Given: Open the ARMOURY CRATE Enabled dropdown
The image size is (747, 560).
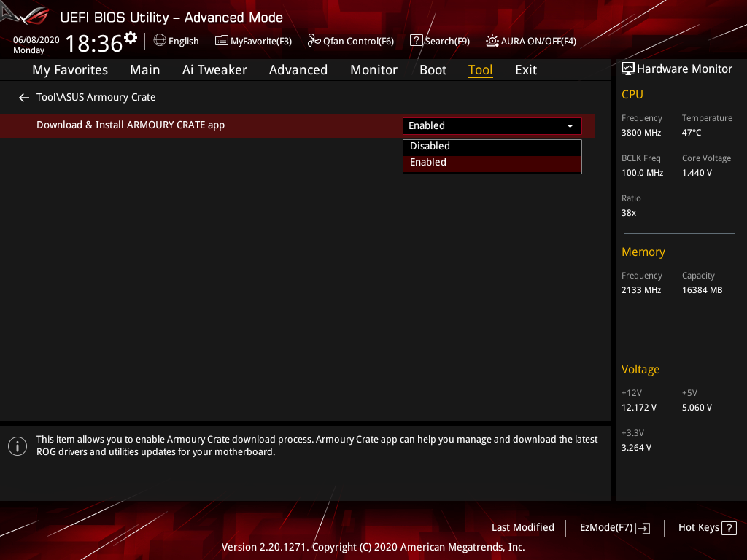Looking at the screenshot, I should coord(492,125).
